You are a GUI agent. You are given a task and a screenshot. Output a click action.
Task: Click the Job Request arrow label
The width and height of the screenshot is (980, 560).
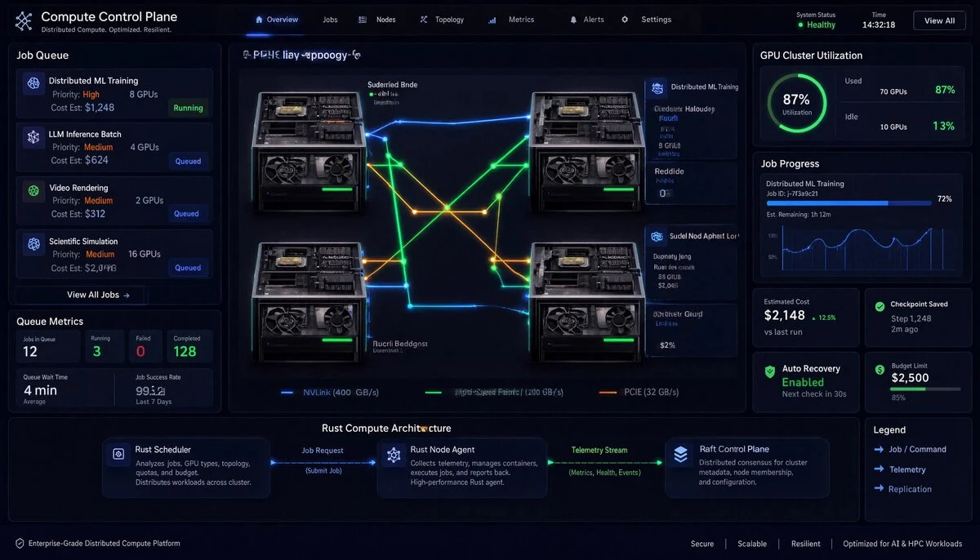(x=323, y=451)
